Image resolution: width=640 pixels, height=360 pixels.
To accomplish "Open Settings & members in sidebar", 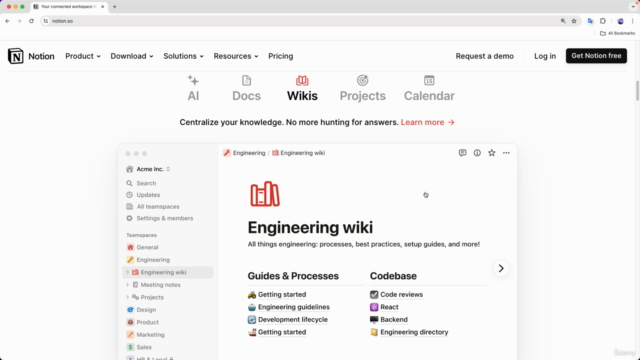I will point(160,218).
